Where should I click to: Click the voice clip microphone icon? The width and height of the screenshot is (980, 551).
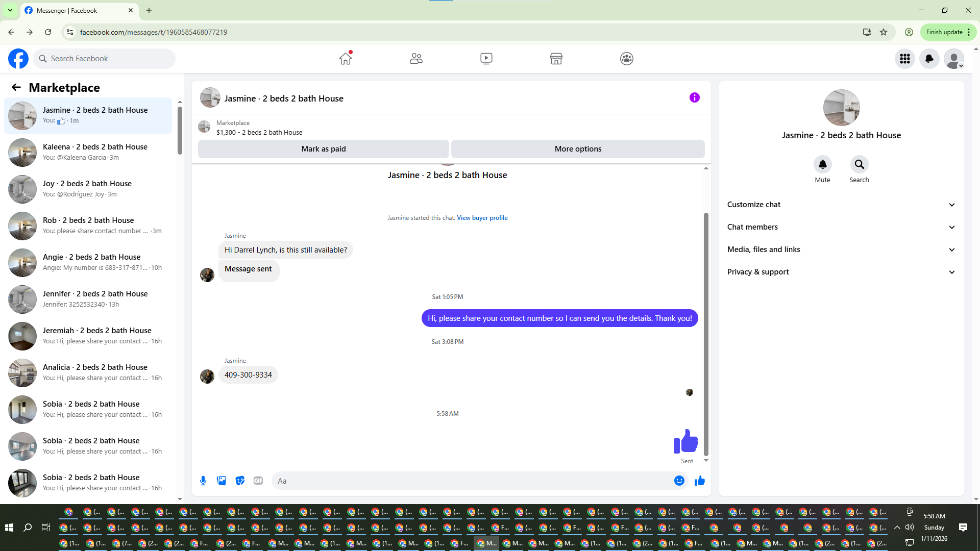(x=203, y=481)
